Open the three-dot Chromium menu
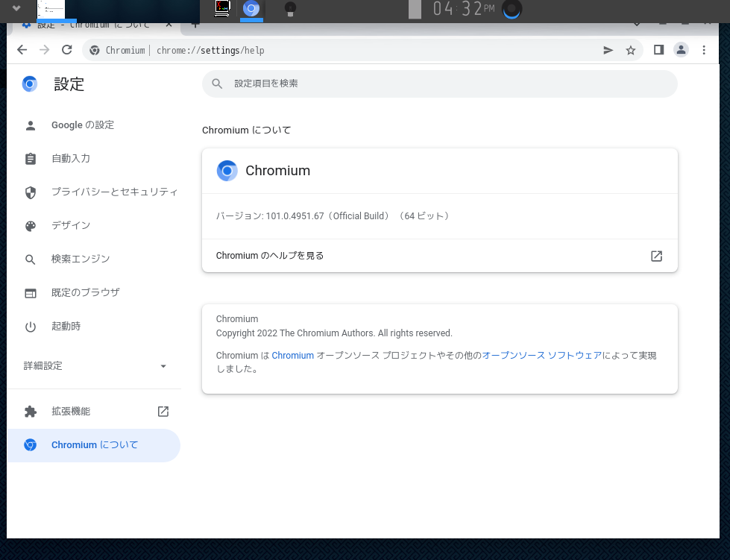 pyautogui.click(x=704, y=50)
